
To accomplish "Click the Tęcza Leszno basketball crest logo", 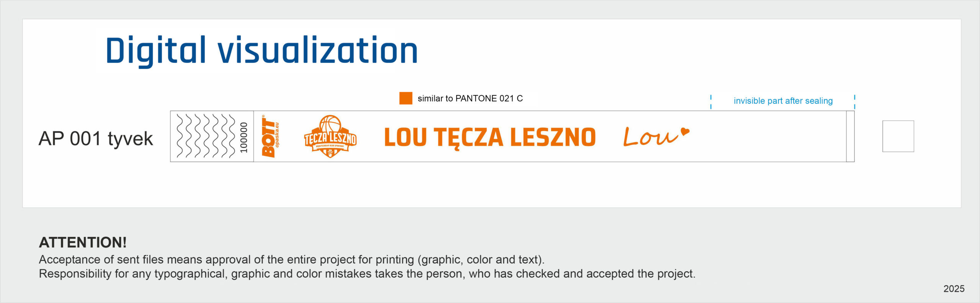I will point(330,137).
